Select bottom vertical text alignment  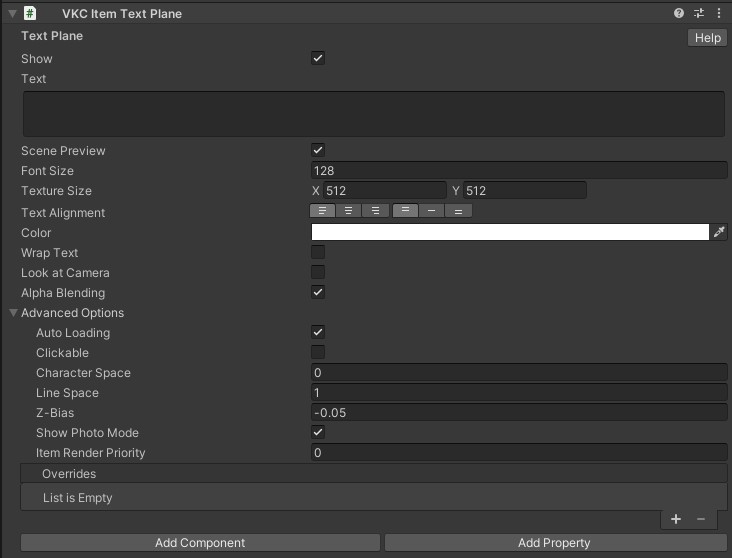[x=458, y=211]
